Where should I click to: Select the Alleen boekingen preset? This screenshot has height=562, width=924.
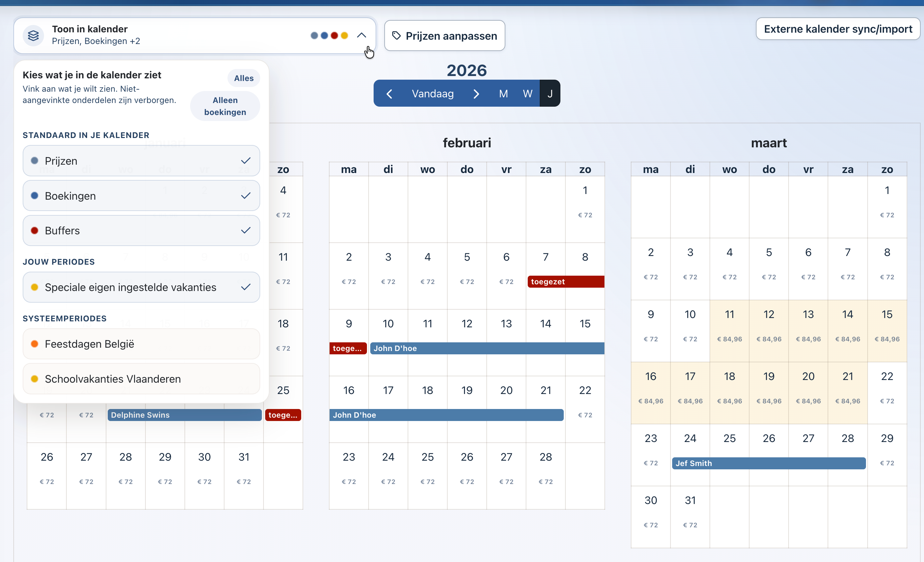pyautogui.click(x=225, y=106)
